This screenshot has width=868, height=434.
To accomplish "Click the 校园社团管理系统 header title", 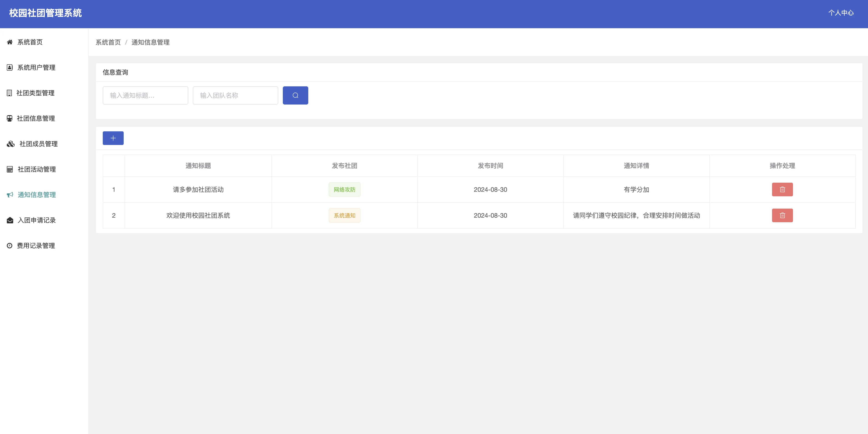I will coord(45,13).
